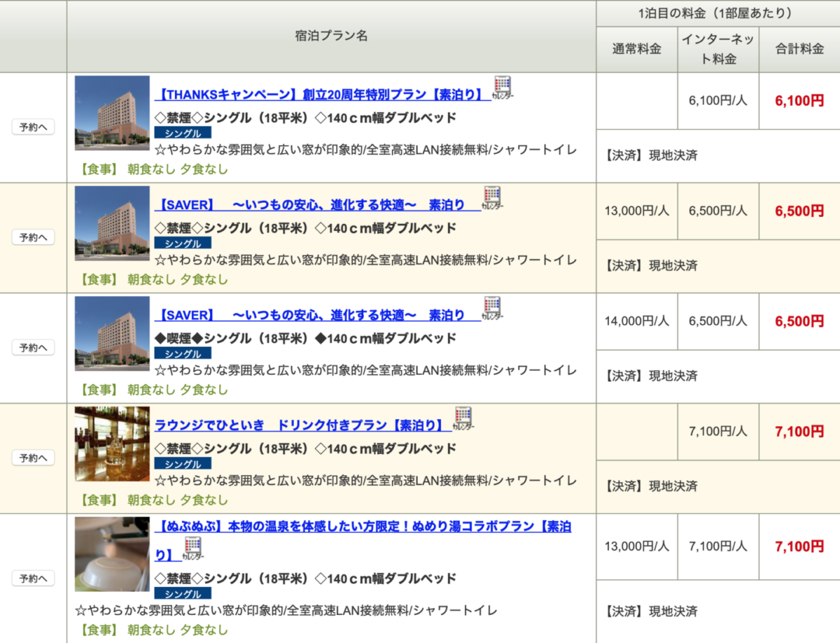840x643 pixels.
Task: Click 【決済】現地決済 in the THANKSキャンペーン row
Action: pos(651,155)
